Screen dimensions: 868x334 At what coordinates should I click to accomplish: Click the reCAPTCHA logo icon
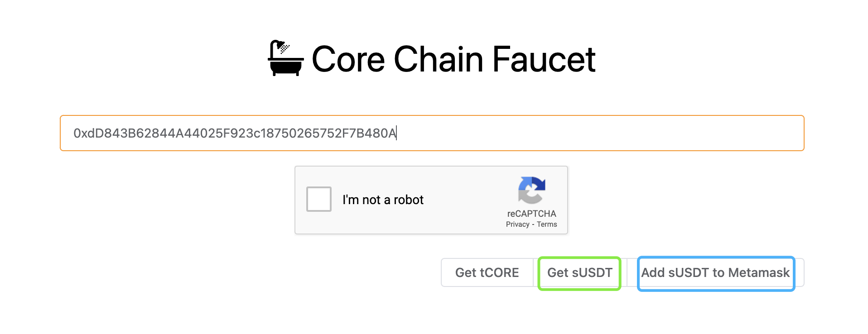pos(531,190)
